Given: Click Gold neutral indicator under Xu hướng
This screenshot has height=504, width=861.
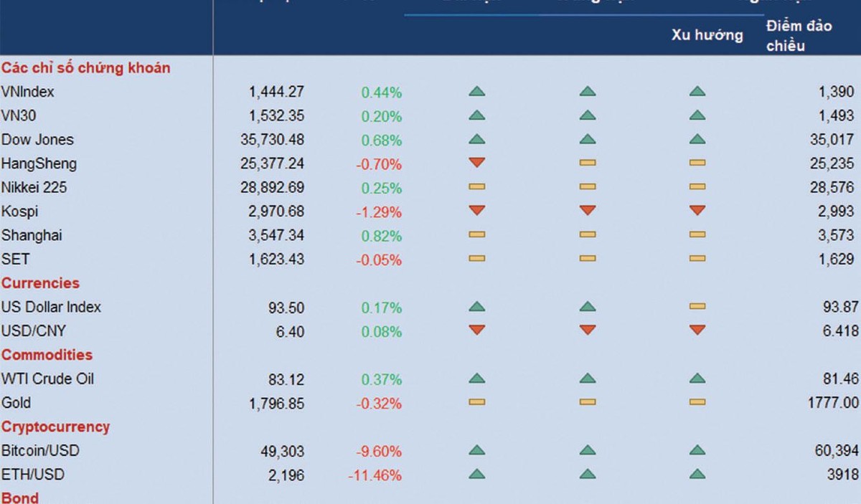Looking at the screenshot, I should point(697,402).
